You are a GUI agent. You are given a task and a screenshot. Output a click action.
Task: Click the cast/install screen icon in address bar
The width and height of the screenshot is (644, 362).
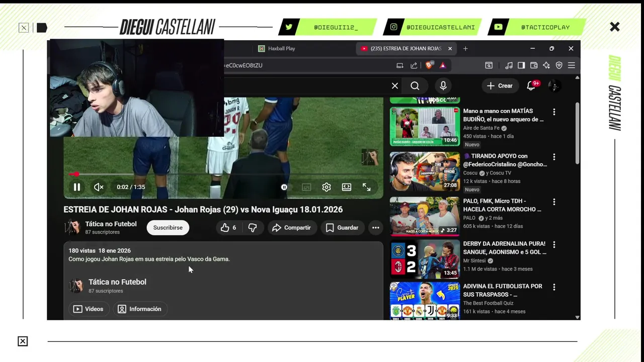(400, 65)
